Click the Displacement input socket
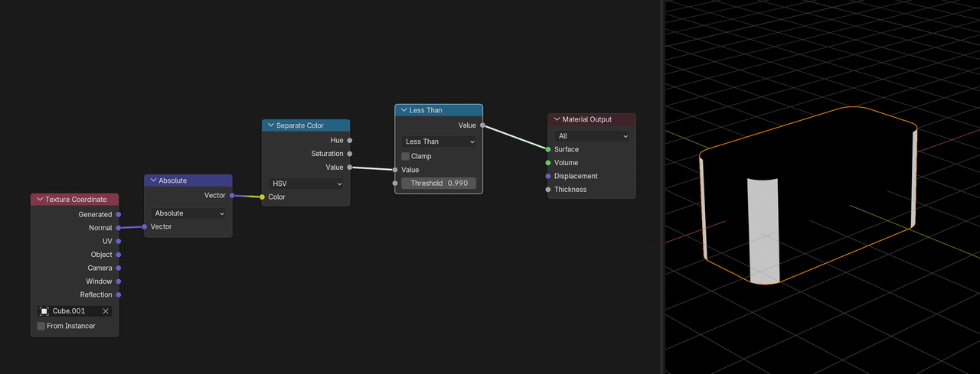980x374 pixels. (x=548, y=176)
